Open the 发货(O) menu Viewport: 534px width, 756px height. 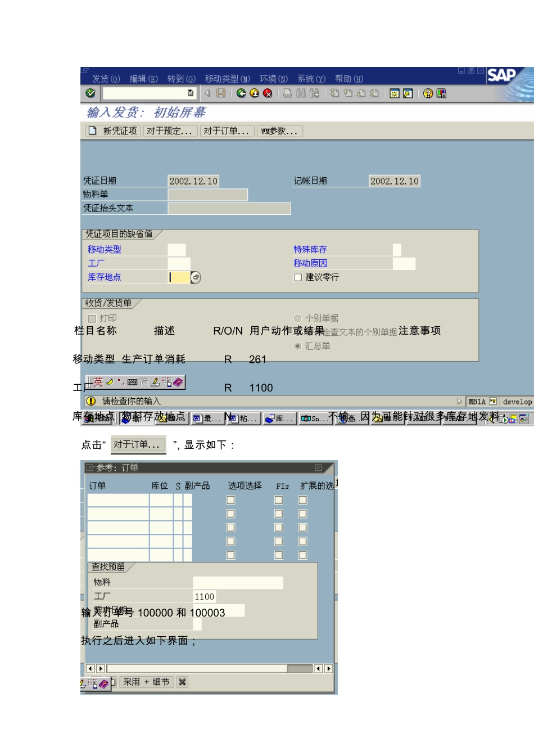tap(106, 79)
